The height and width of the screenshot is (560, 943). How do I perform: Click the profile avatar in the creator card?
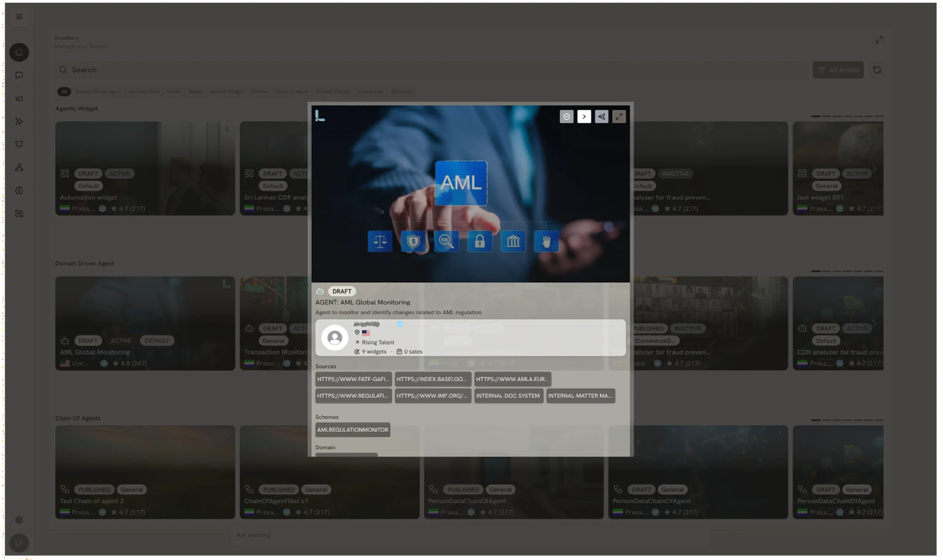click(334, 338)
